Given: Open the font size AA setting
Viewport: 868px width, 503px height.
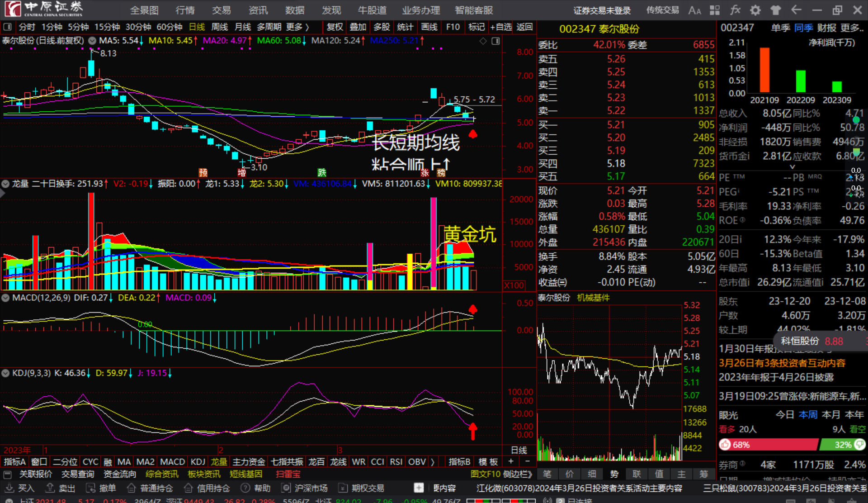Looking at the screenshot, I should 694,10.
